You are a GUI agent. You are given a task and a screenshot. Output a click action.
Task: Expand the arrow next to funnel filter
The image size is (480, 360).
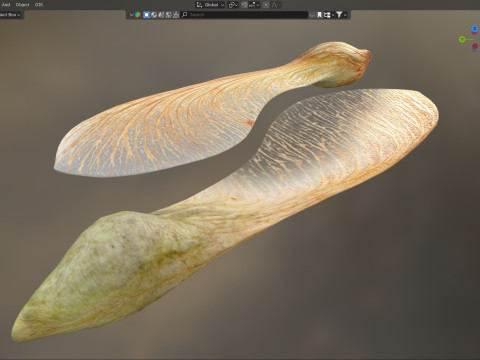[345, 15]
